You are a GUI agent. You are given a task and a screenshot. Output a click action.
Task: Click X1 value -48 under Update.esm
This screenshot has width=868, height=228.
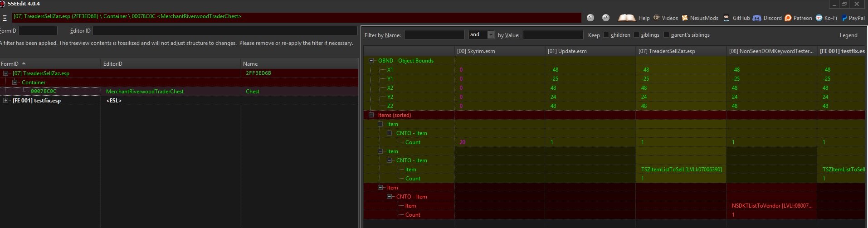pyautogui.click(x=554, y=69)
